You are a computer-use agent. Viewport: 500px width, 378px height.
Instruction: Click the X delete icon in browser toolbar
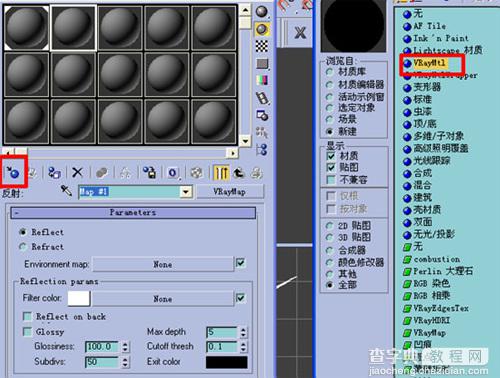click(300, 33)
